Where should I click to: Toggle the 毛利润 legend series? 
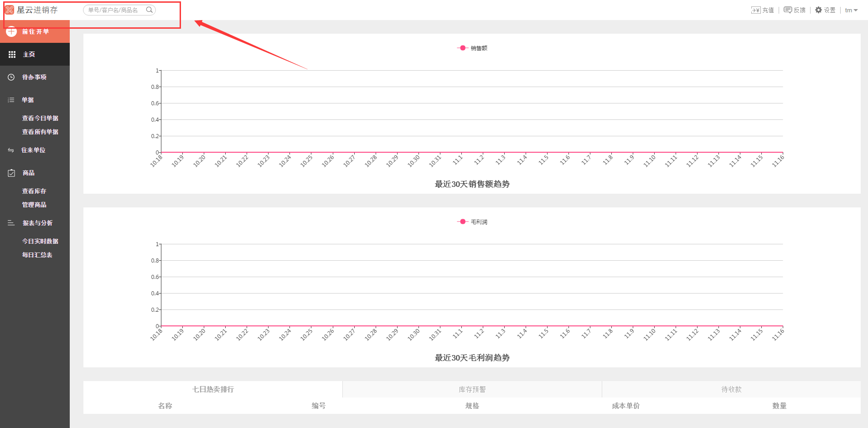[x=472, y=222]
